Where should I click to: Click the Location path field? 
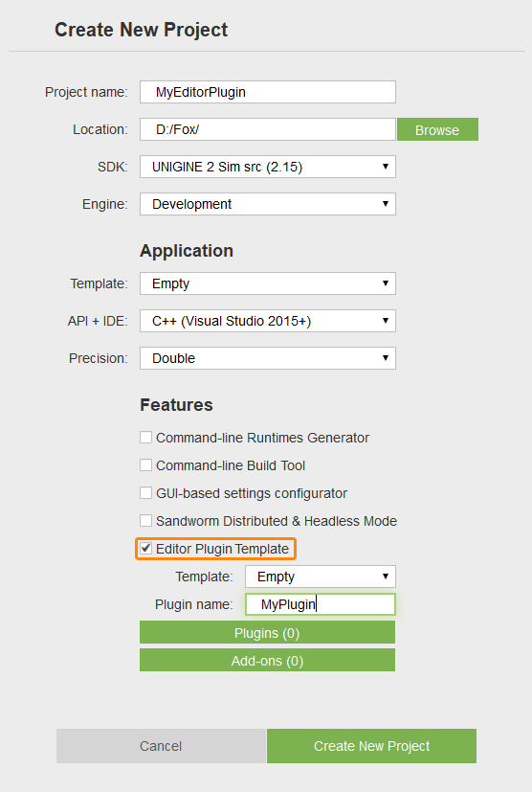[268, 129]
